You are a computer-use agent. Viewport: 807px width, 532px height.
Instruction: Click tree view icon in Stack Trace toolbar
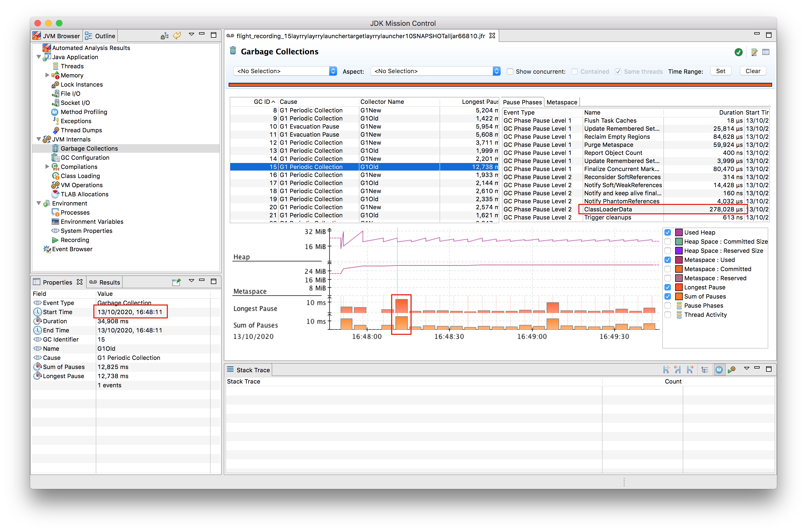point(705,370)
